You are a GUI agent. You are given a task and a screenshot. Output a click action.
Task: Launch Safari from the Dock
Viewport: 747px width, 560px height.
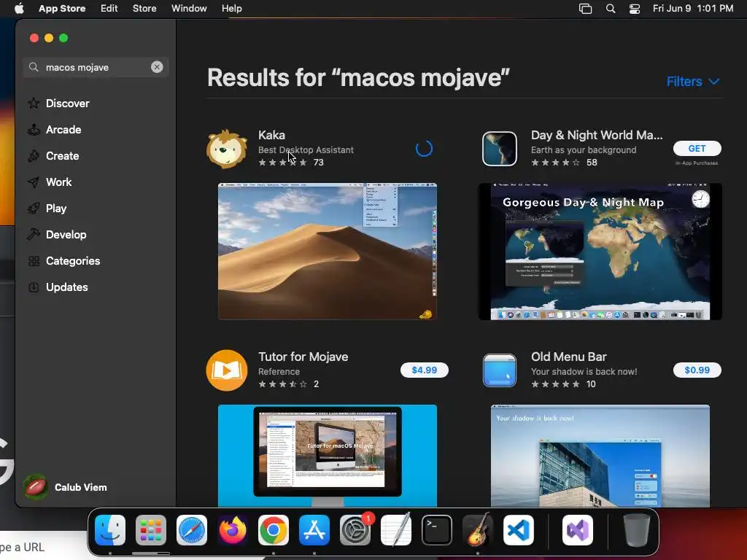(x=192, y=530)
